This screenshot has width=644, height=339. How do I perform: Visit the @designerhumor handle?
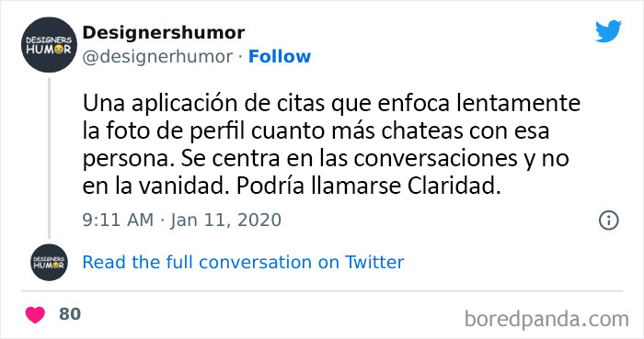coord(157,57)
